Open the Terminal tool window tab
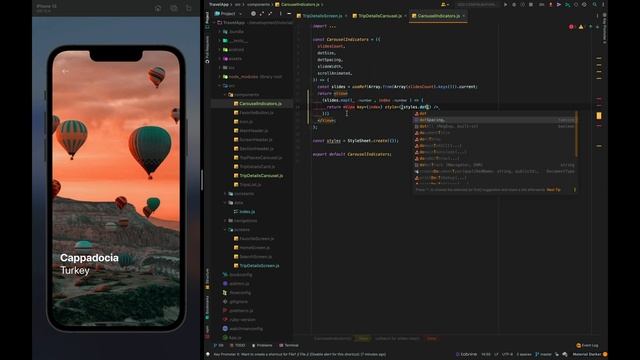The image size is (640, 360). click(x=289, y=345)
